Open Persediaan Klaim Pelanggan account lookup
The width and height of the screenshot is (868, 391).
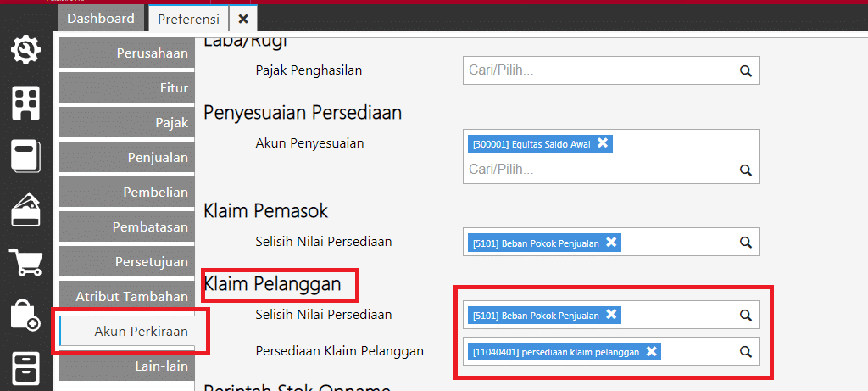coord(746,351)
